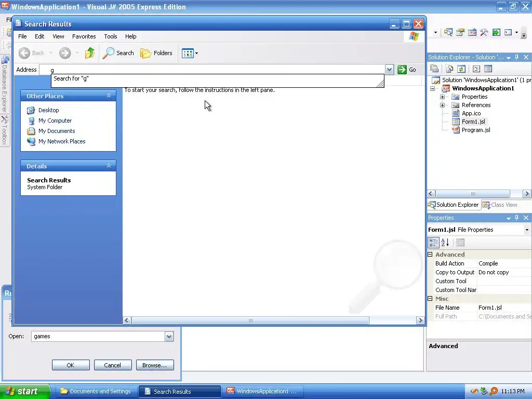The height and width of the screenshot is (399, 532).
Task: Open the Run dialog Open dropdown arrow
Action: coord(169,336)
